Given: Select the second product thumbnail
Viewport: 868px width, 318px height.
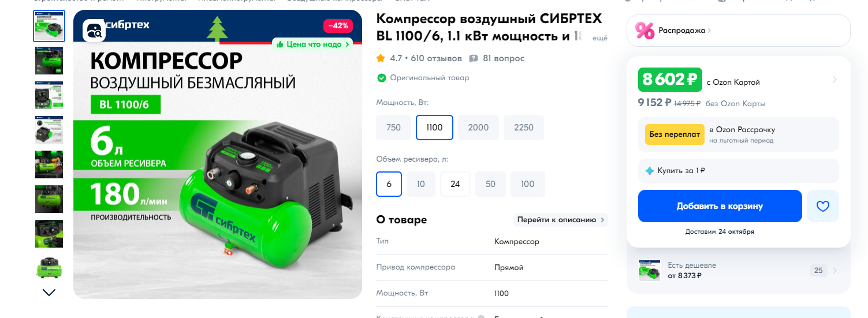Looking at the screenshot, I should click(x=49, y=61).
